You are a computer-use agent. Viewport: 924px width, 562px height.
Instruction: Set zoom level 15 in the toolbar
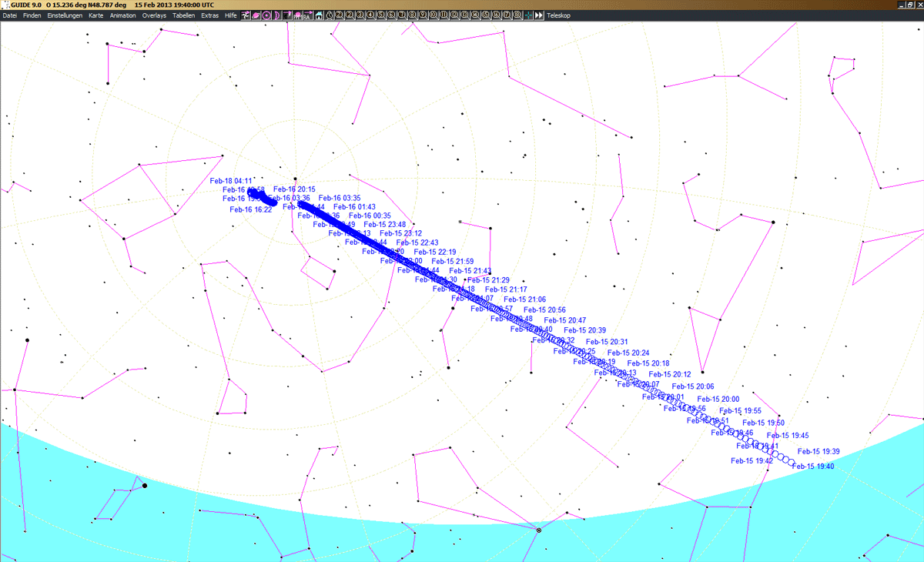(485, 15)
